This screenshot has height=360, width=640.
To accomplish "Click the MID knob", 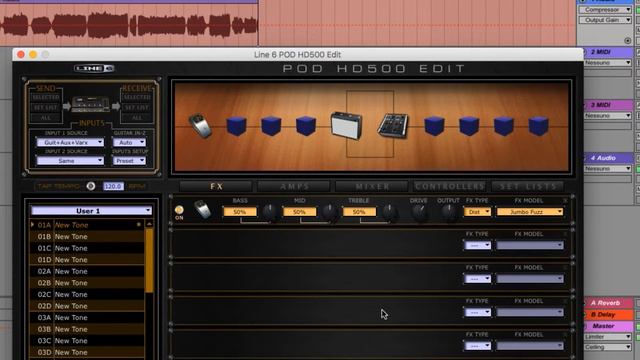I will [329, 212].
